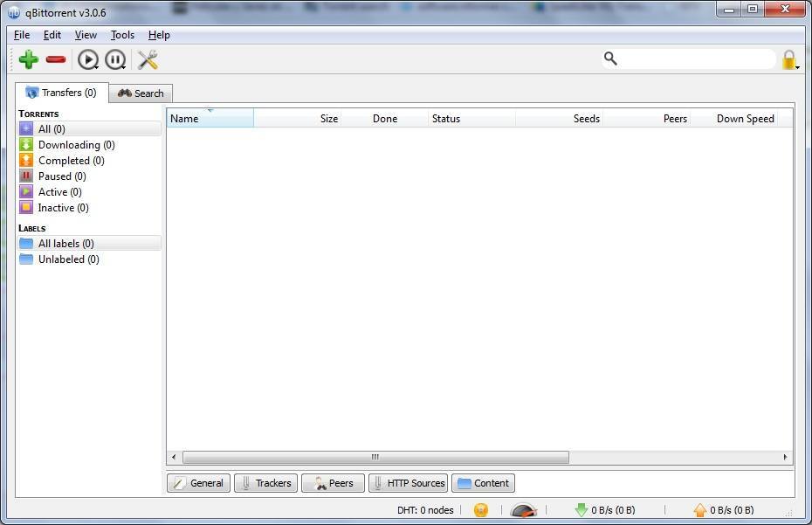The width and height of the screenshot is (812, 525).
Task: Open the HTTP Sources panel
Action: (408, 482)
